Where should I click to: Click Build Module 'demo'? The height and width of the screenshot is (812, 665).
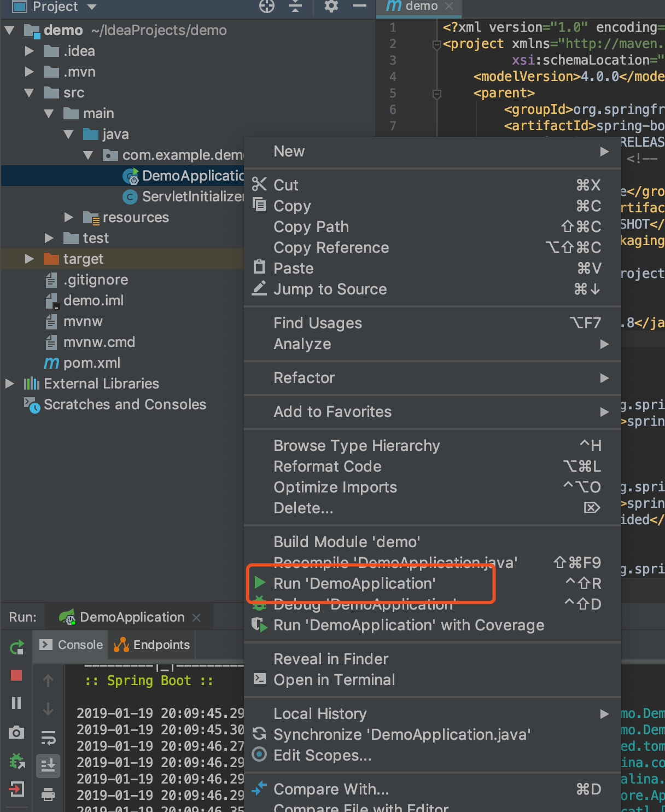point(432,542)
